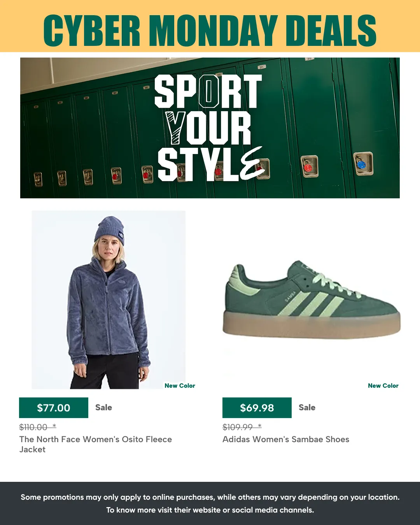Select the North Face fleece jacket photo

point(108,300)
